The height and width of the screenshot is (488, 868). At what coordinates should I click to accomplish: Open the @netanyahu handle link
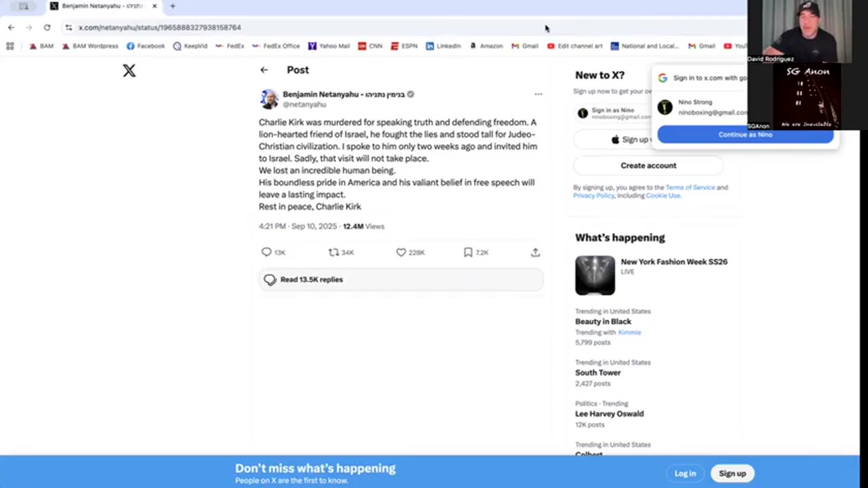[x=304, y=104]
